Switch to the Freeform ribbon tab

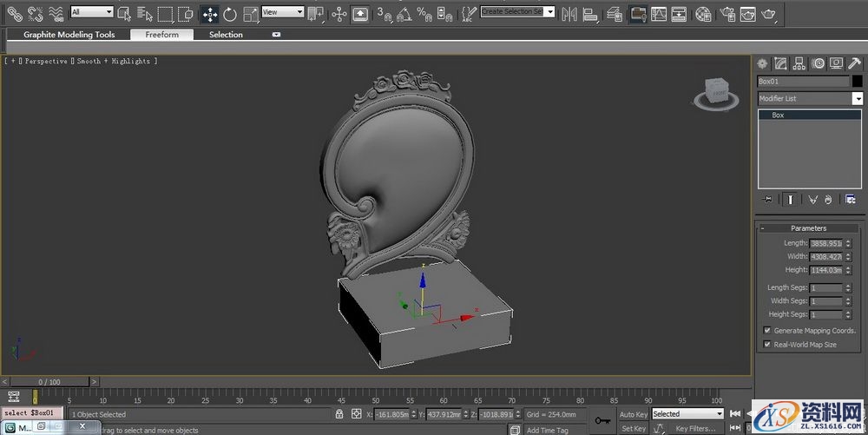click(161, 35)
